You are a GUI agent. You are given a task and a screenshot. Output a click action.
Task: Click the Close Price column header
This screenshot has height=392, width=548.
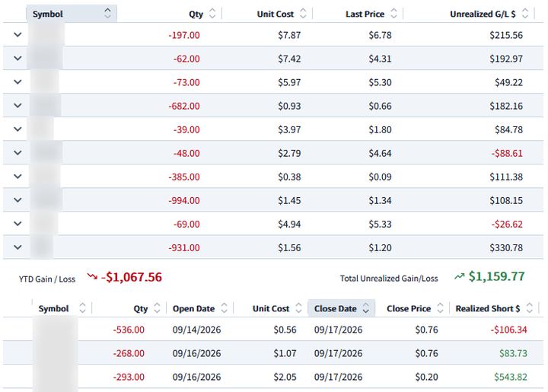(x=409, y=308)
